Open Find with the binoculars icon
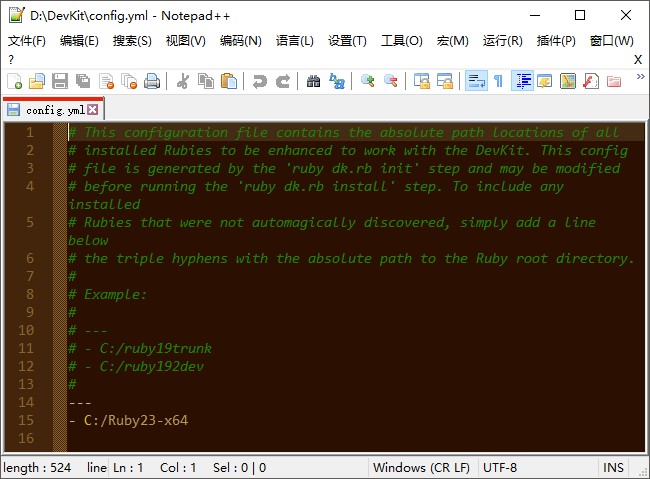This screenshot has width=650, height=479. pyautogui.click(x=313, y=81)
